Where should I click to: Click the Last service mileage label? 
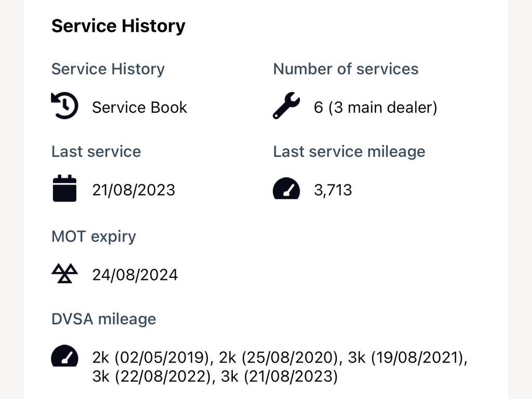click(349, 152)
